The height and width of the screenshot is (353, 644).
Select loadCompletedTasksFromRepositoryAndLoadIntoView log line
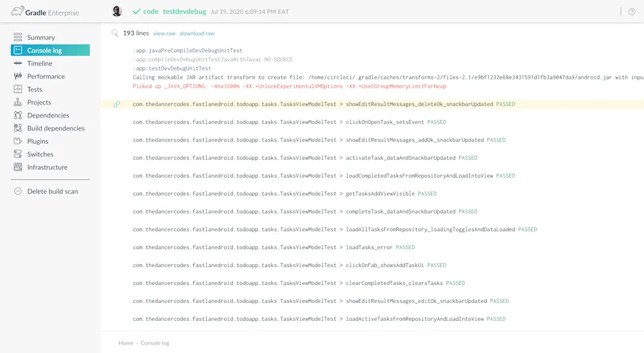[x=324, y=176]
